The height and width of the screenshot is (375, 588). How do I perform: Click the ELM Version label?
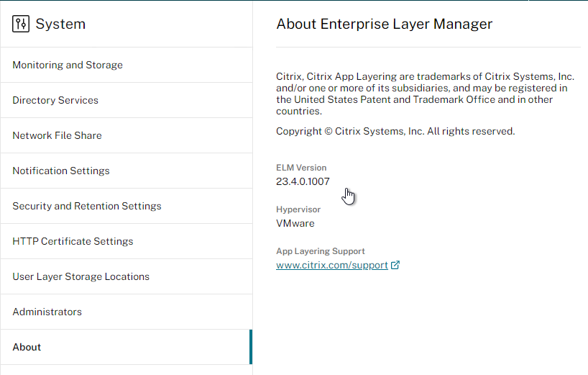coord(301,168)
